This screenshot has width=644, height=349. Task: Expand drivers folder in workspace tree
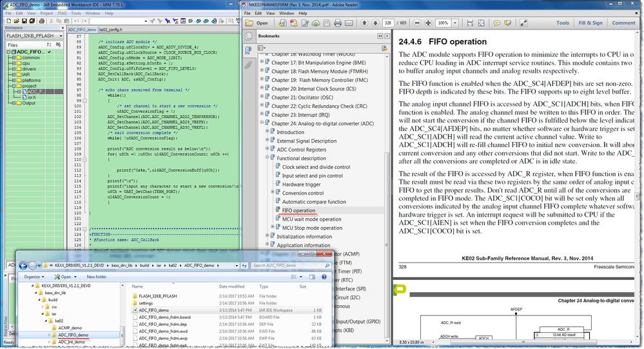pos(14,69)
